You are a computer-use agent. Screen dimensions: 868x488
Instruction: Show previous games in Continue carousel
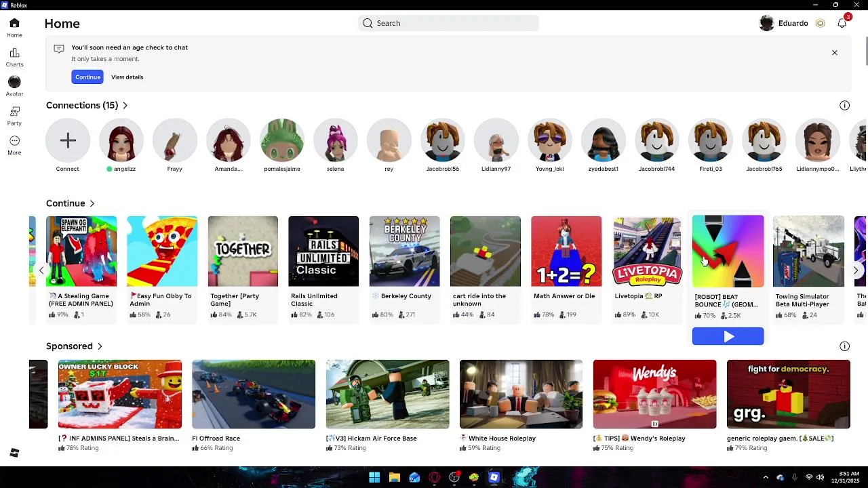41,270
